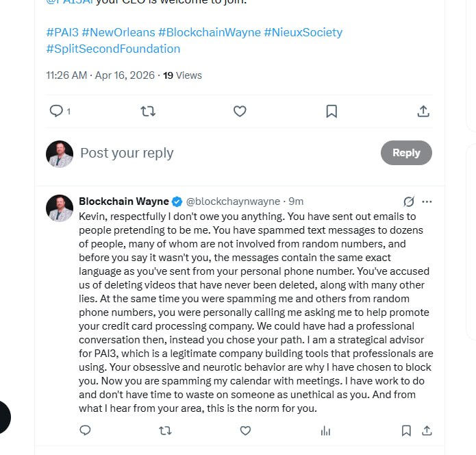Open the #PAI3 hashtag
Screen dimensions: 476x455
[x=62, y=32]
